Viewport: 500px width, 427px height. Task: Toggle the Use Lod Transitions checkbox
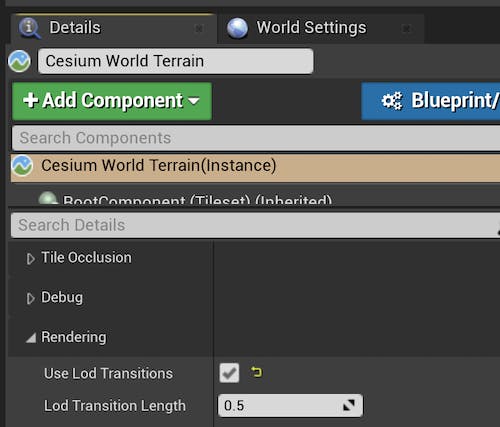(x=229, y=373)
